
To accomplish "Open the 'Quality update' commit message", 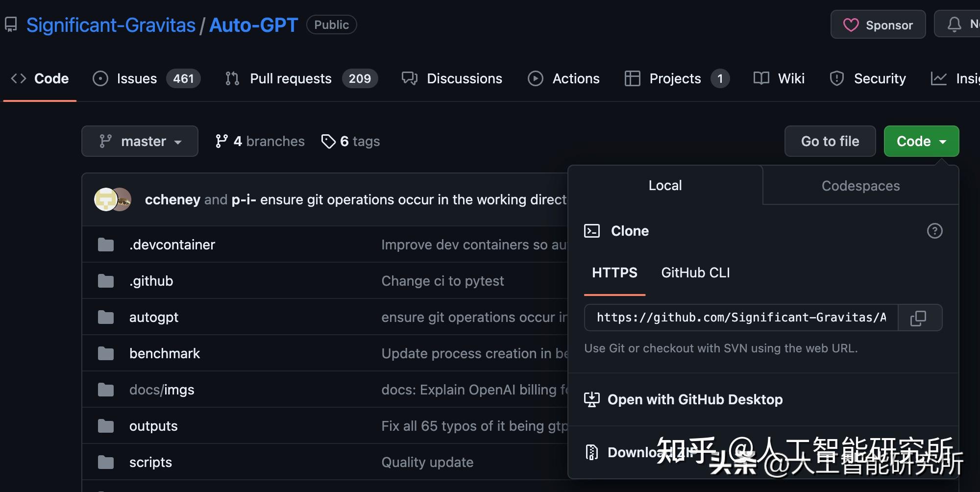I will coord(427,462).
